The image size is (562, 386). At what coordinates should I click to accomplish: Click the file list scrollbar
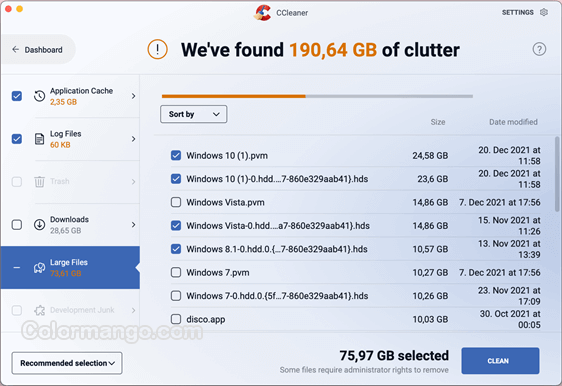[x=557, y=174]
